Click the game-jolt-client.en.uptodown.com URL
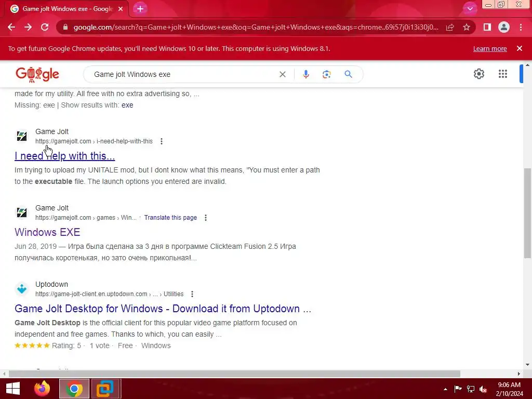Image resolution: width=532 pixels, height=399 pixels. pos(109,294)
